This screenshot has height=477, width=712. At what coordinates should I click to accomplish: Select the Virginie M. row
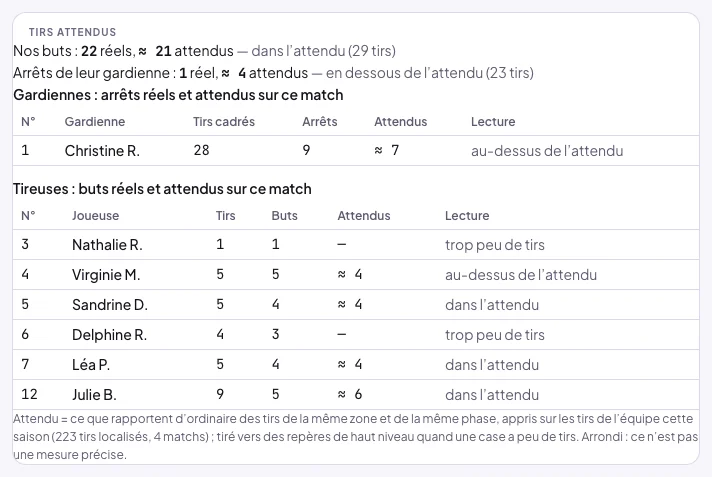click(x=356, y=275)
